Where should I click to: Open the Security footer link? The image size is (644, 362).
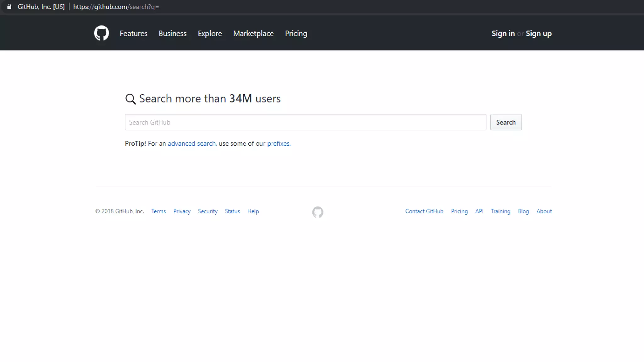coord(208,211)
